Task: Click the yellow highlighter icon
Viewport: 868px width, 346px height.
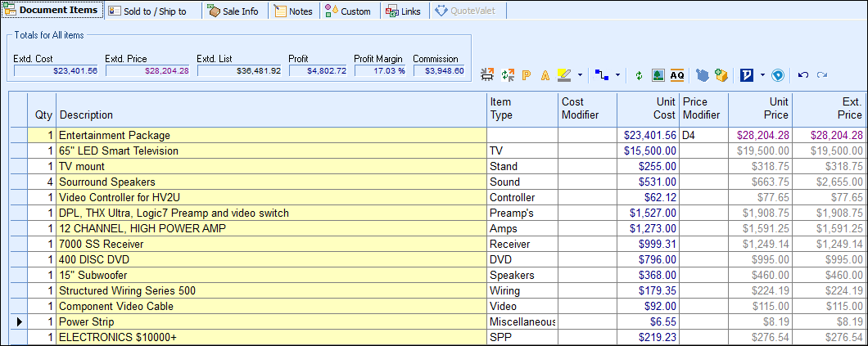Action: point(564,75)
